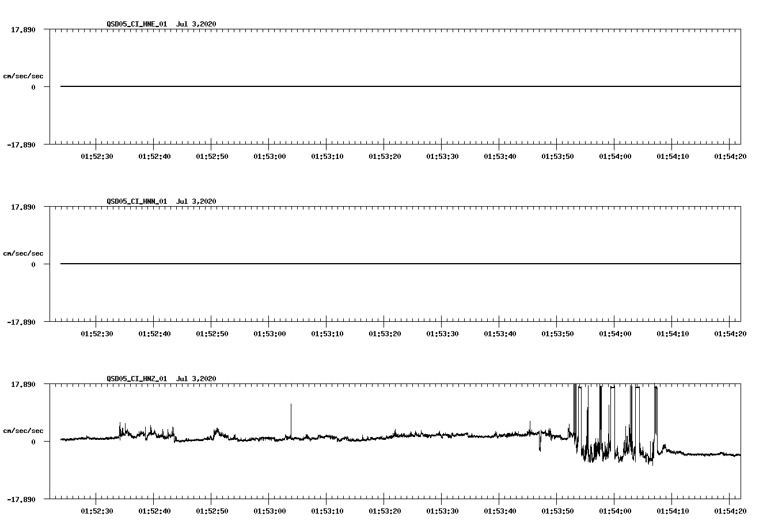
Task: Click the tall isolated spike after 01:53:00 in HNZ trace
Action: pos(291,420)
